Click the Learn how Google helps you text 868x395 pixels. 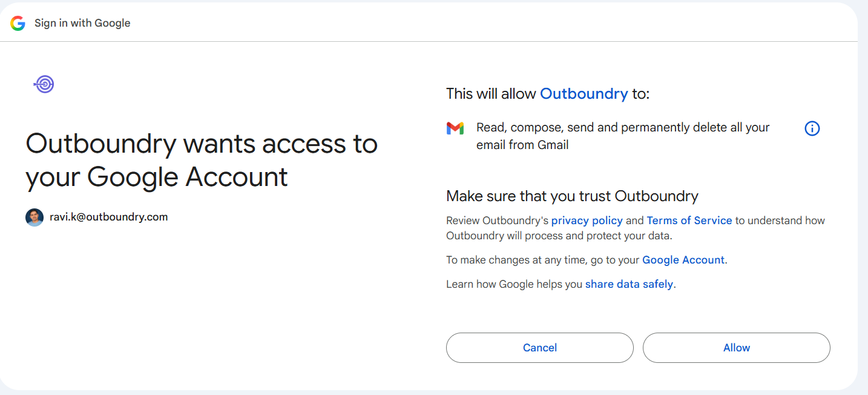(514, 284)
